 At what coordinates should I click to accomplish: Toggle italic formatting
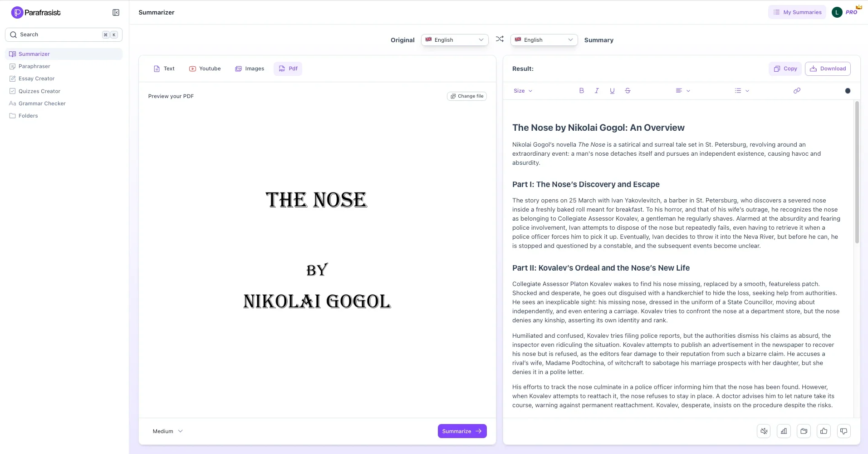597,91
